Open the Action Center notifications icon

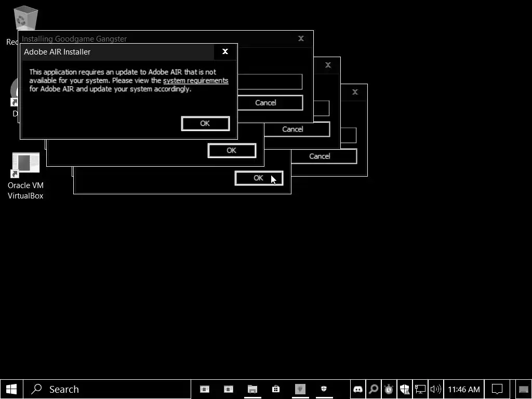[497, 389]
